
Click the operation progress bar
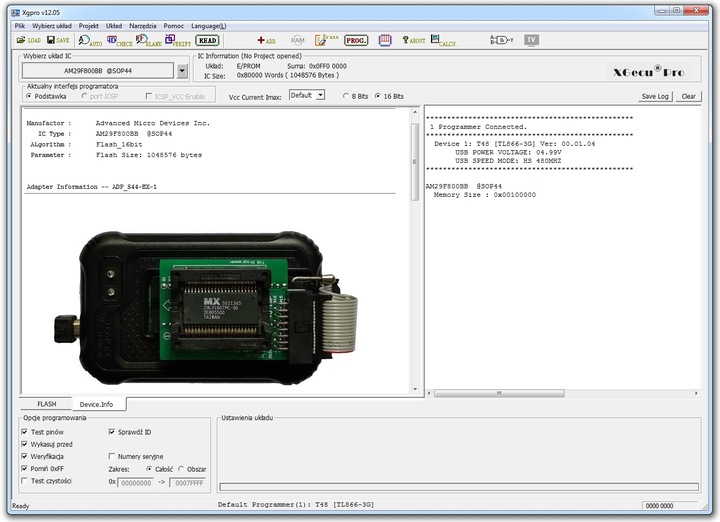459,487
